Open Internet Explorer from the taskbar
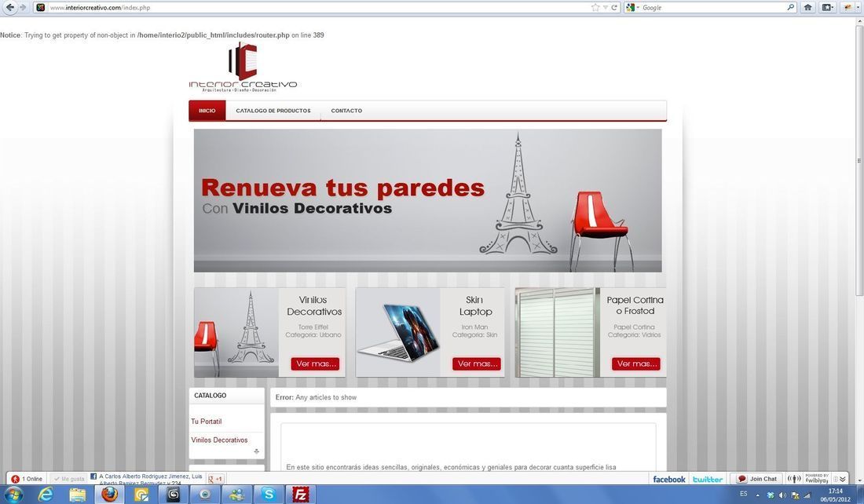Image resolution: width=864 pixels, height=504 pixels. [46, 494]
